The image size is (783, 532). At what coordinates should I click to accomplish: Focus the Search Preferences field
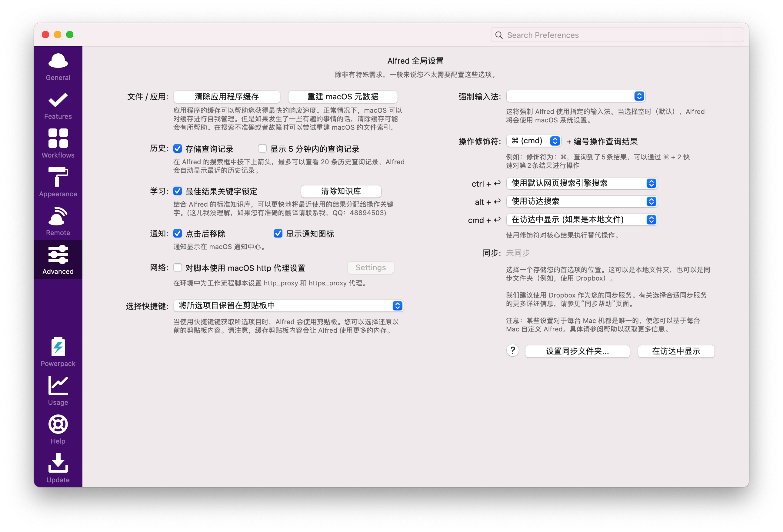[617, 35]
